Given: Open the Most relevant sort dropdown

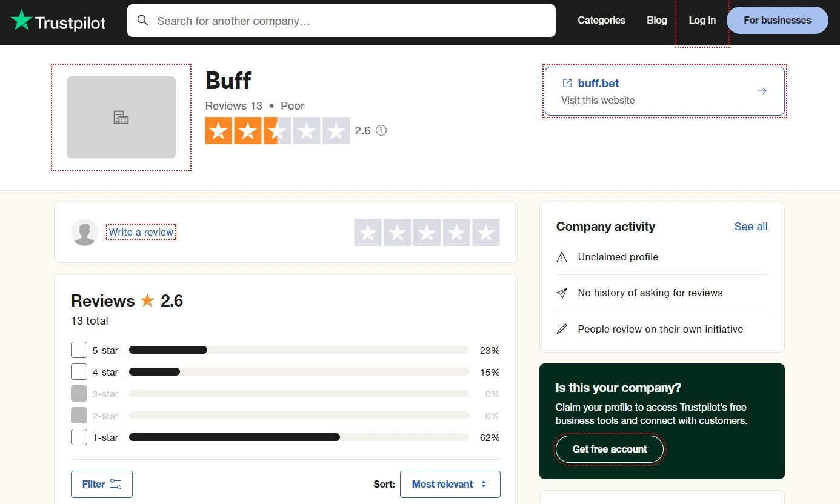Looking at the screenshot, I should [450, 484].
